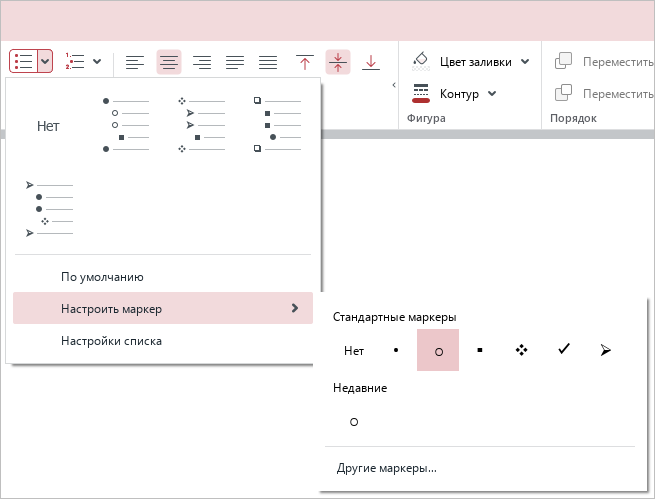The width and height of the screenshot is (655, 499).
Task: Apply justified text alignment
Action: tap(235, 62)
